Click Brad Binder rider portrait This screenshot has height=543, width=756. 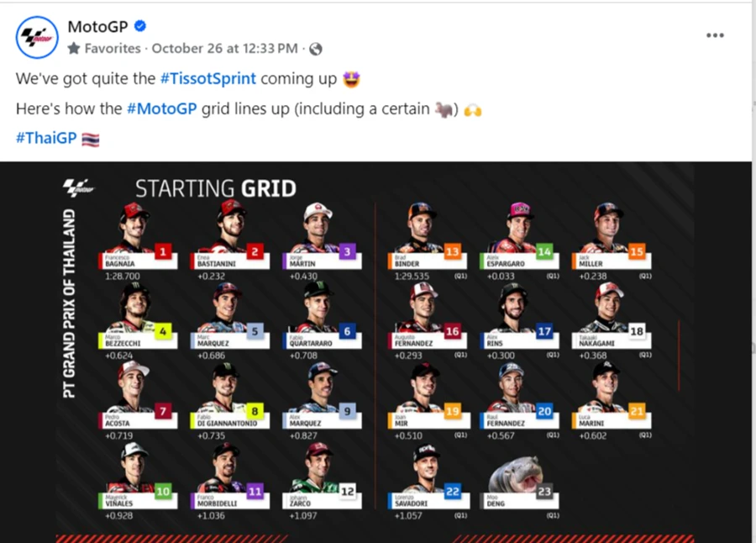(x=422, y=225)
